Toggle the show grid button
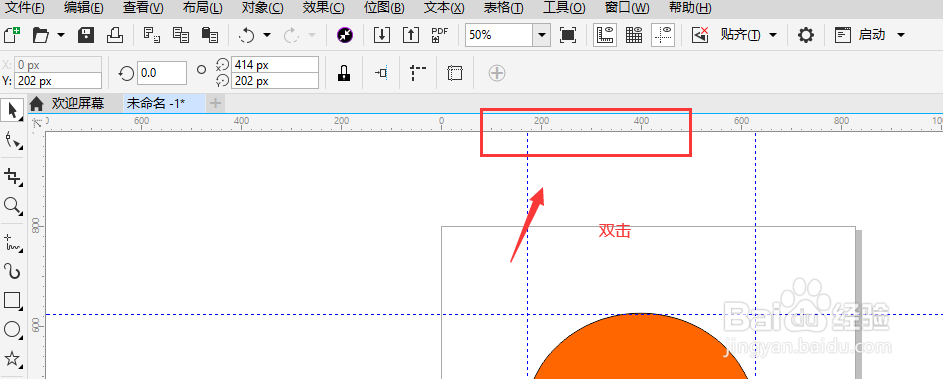 click(634, 35)
